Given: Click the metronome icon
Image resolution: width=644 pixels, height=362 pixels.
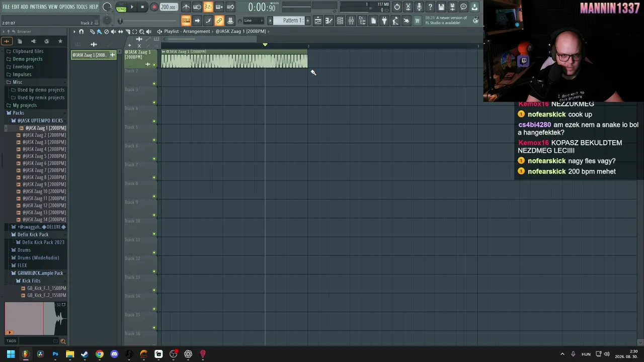Looking at the screenshot, I should point(186,7).
